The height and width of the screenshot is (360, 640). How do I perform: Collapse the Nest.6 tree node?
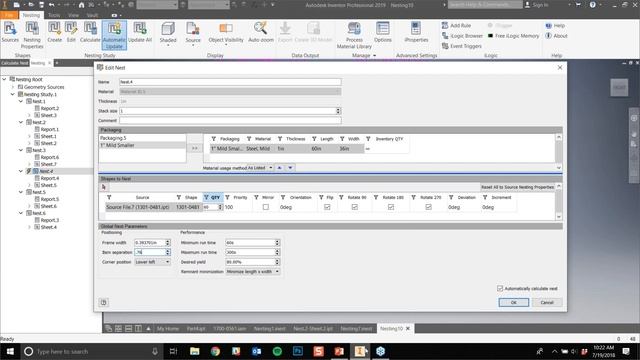[21, 213]
